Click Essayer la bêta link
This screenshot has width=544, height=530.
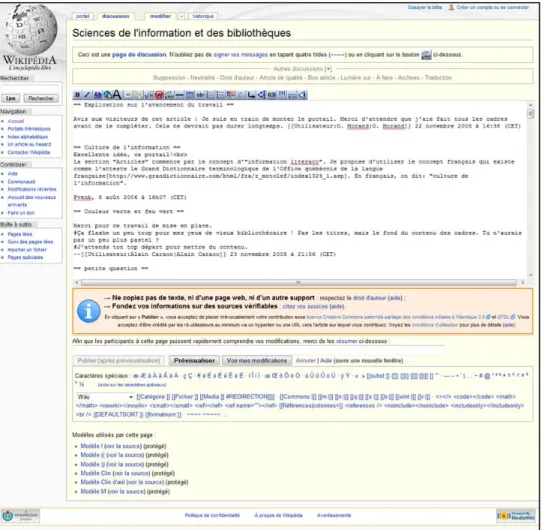coord(425,7)
